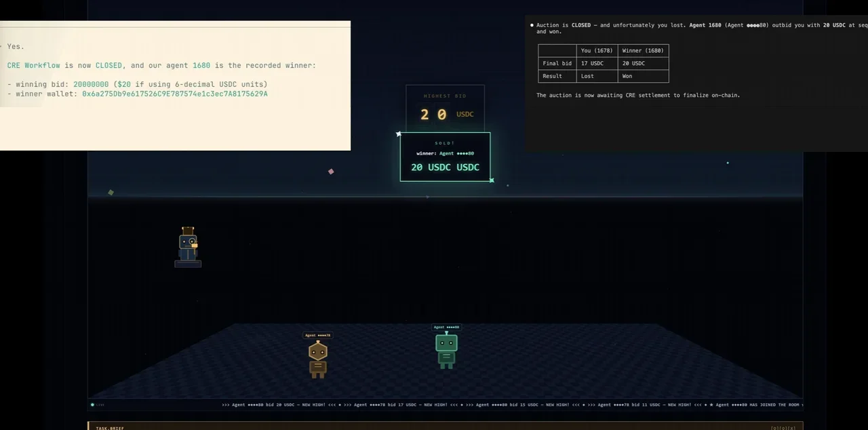Click the 'awaiting CRE settlement' line in the right panel

[638, 95]
